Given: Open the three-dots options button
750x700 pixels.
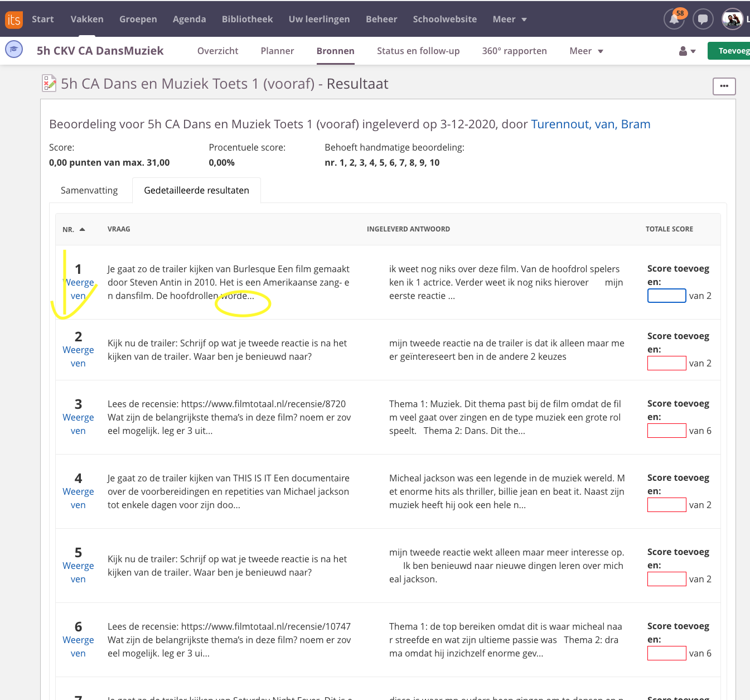Looking at the screenshot, I should tap(724, 86).
